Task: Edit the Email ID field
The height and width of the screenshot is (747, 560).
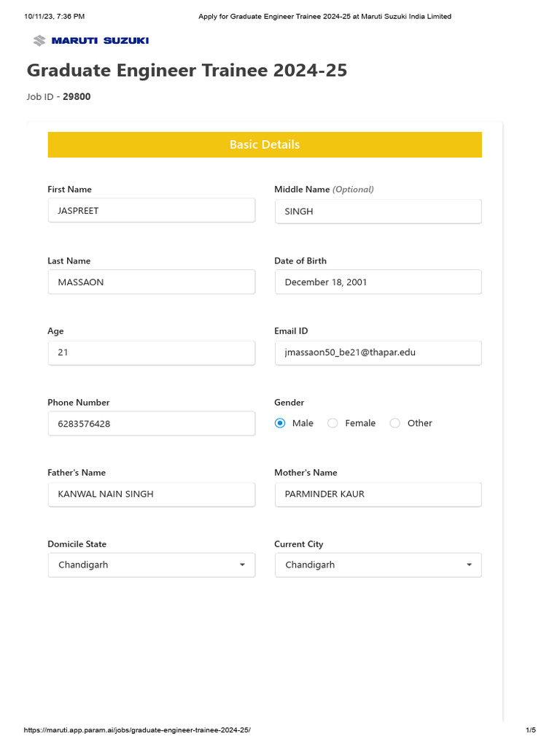Action: (x=378, y=353)
